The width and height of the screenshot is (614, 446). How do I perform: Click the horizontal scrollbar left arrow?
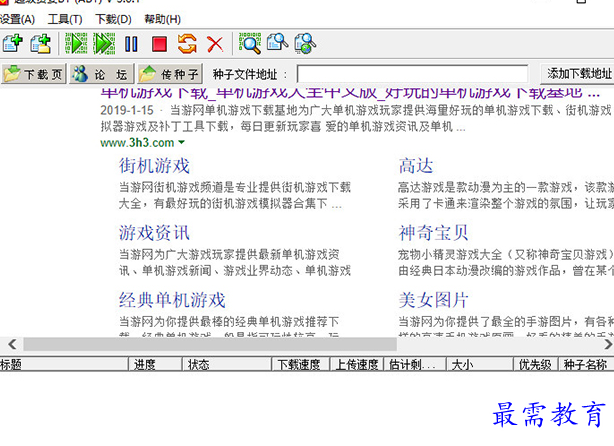pos(13,345)
